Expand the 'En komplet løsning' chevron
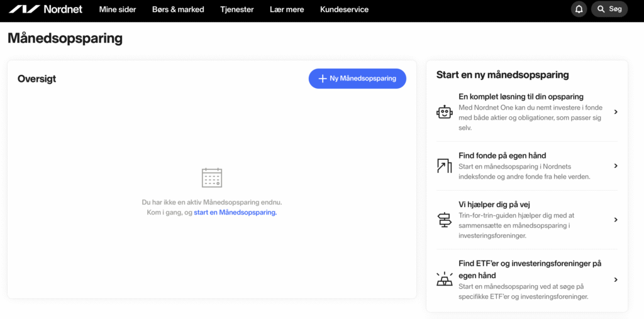 click(x=616, y=112)
